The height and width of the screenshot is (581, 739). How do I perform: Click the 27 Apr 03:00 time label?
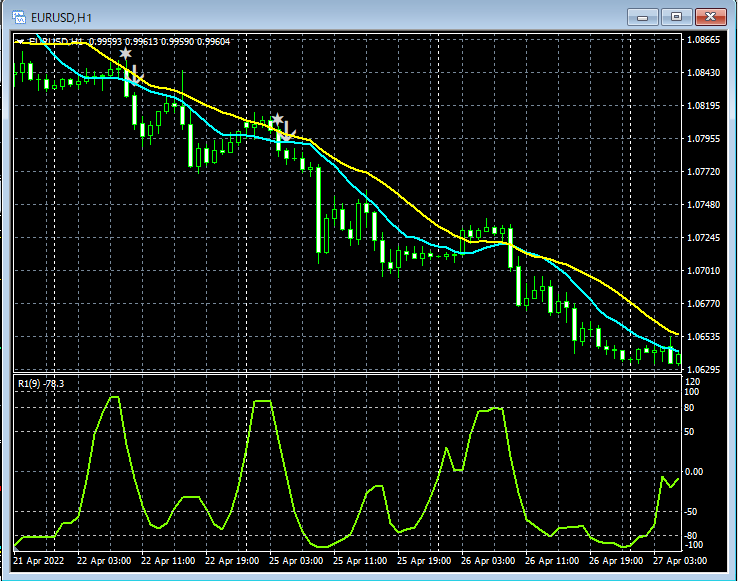tap(680, 561)
